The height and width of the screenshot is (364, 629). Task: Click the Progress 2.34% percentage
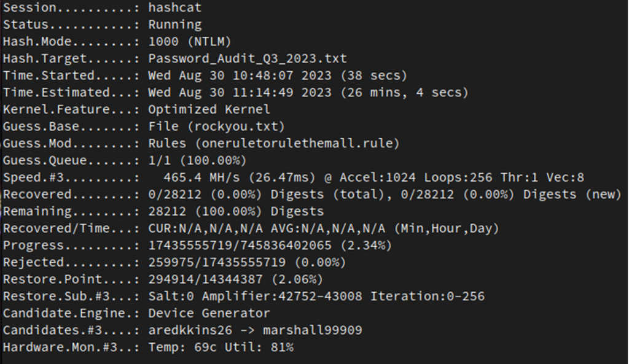point(366,246)
